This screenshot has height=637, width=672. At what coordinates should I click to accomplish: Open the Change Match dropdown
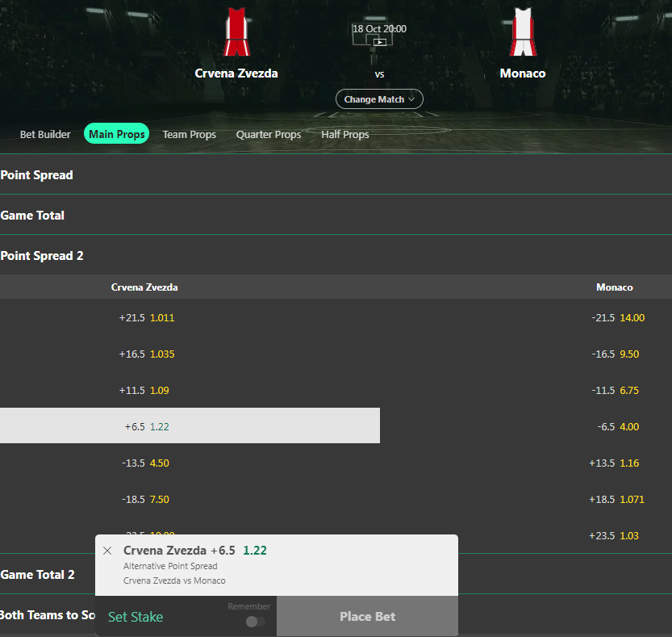pos(379,99)
